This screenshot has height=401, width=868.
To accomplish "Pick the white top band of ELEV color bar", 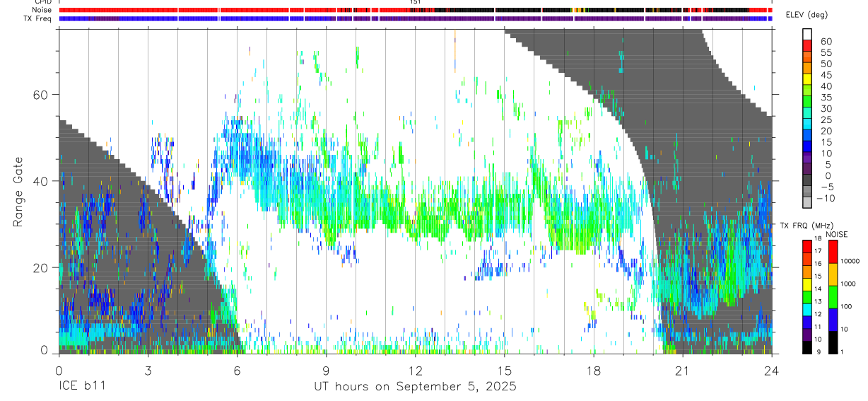I will pyautogui.click(x=807, y=34).
